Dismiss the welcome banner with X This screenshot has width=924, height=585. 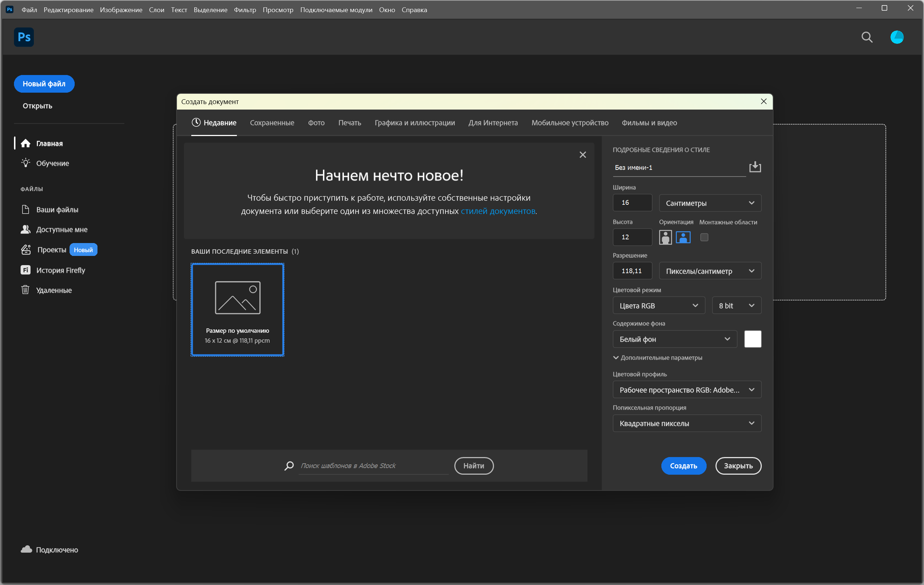click(583, 154)
